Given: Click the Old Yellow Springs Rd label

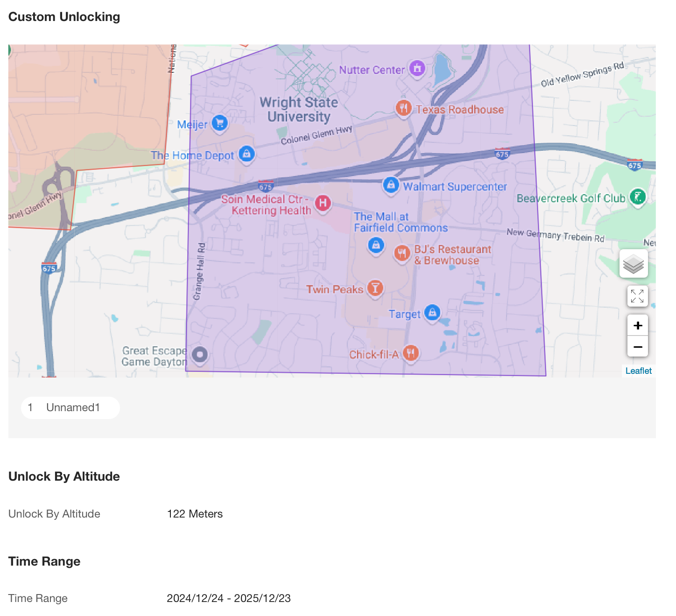Looking at the screenshot, I should (x=582, y=75).
